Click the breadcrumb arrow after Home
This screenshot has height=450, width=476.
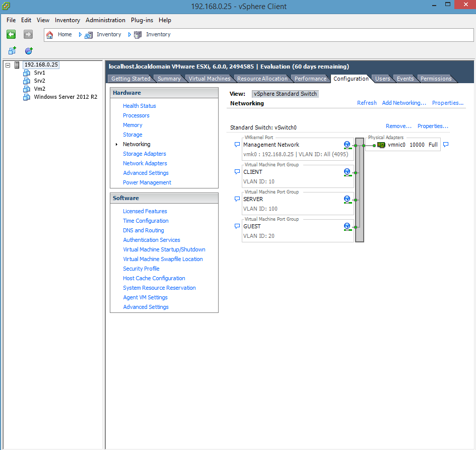point(80,35)
